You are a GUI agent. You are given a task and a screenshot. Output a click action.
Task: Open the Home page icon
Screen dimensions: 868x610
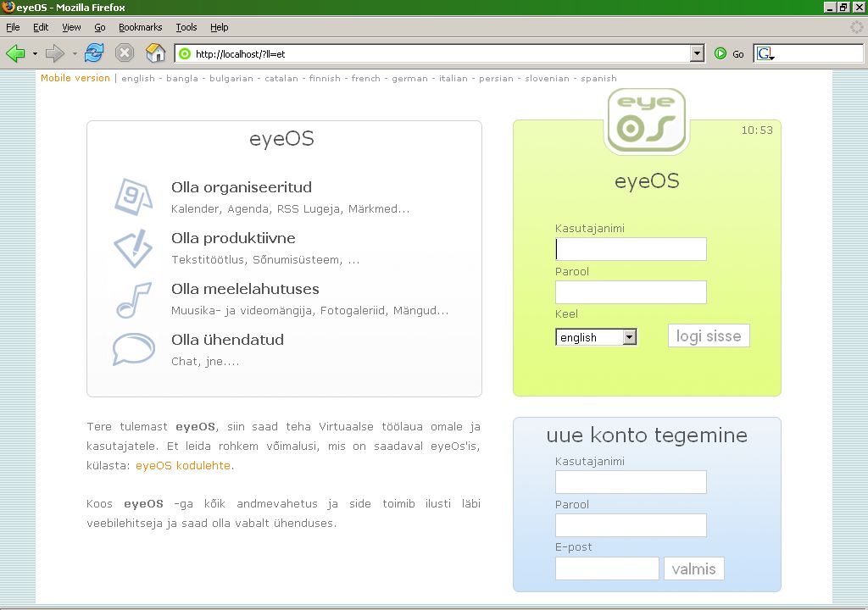pyautogui.click(x=156, y=53)
